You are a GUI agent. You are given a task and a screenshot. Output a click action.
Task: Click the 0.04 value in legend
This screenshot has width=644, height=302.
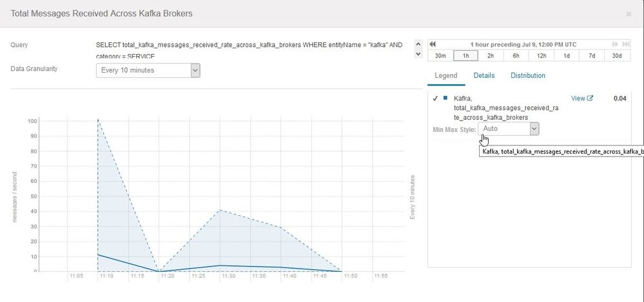point(620,99)
